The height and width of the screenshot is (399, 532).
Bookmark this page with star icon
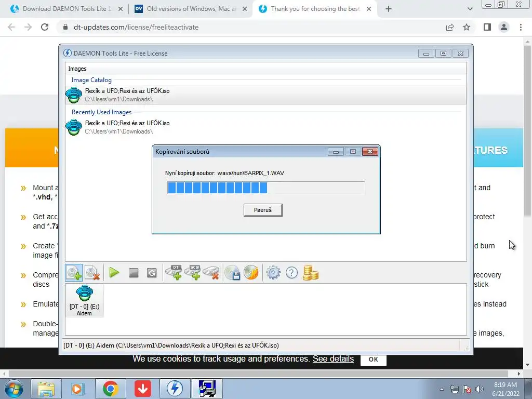[x=467, y=27]
